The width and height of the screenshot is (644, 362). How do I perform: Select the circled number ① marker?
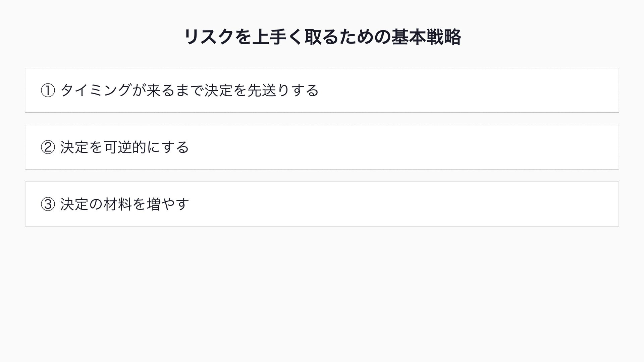pyautogui.click(x=47, y=90)
